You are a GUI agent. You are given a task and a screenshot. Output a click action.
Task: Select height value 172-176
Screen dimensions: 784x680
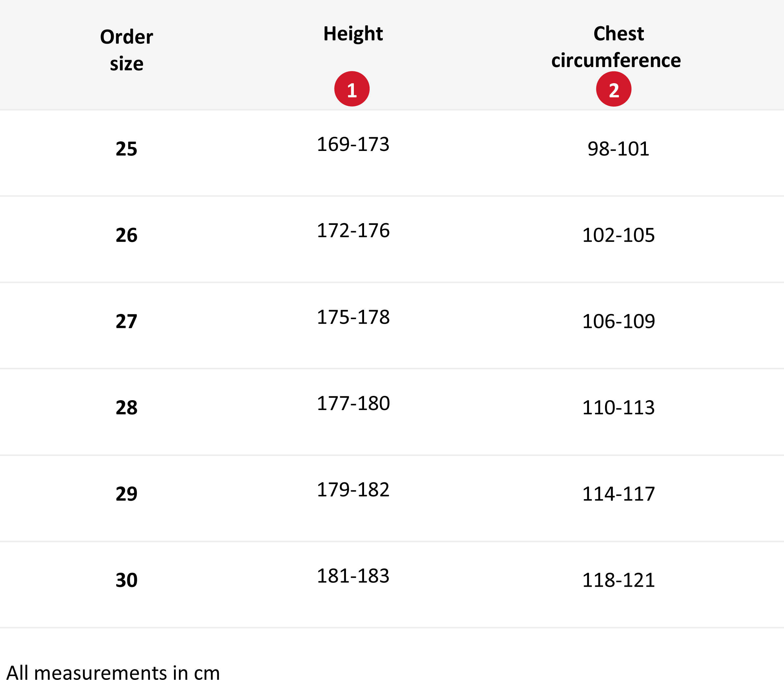click(x=353, y=231)
